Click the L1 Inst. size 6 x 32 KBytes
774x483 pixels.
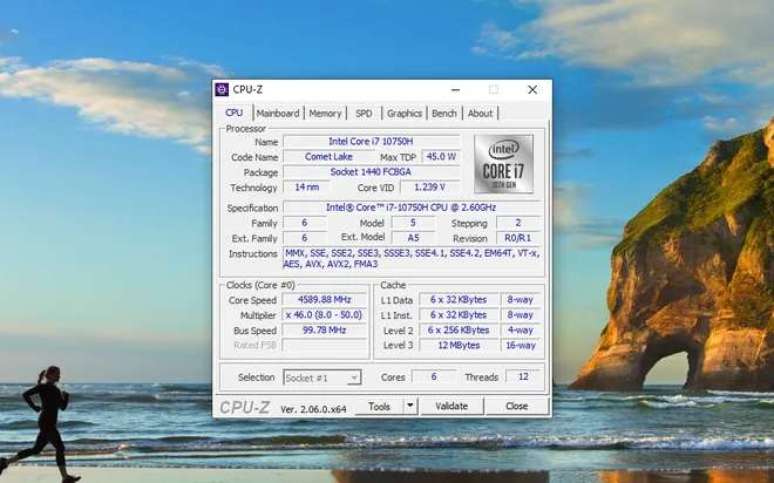(x=459, y=315)
